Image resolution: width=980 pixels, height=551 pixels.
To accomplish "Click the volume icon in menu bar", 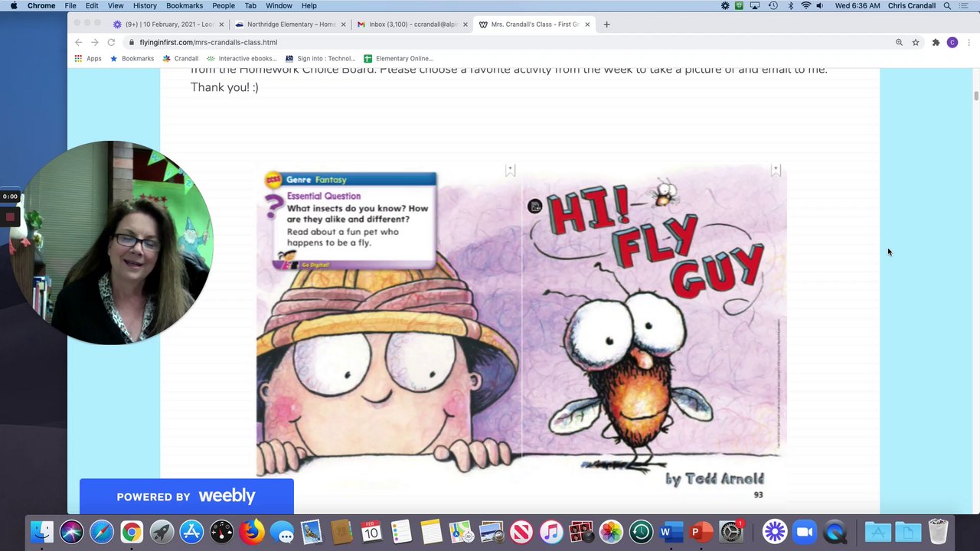I will tap(821, 5).
